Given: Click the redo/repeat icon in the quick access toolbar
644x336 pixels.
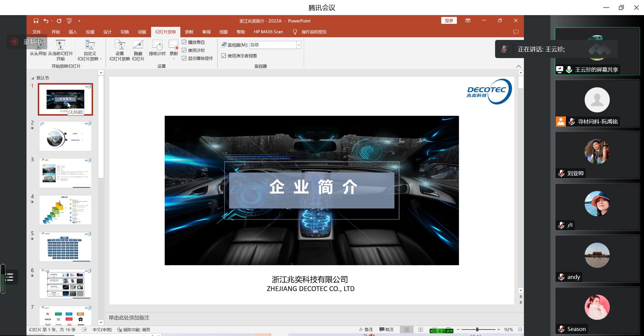Looking at the screenshot, I should point(59,21).
